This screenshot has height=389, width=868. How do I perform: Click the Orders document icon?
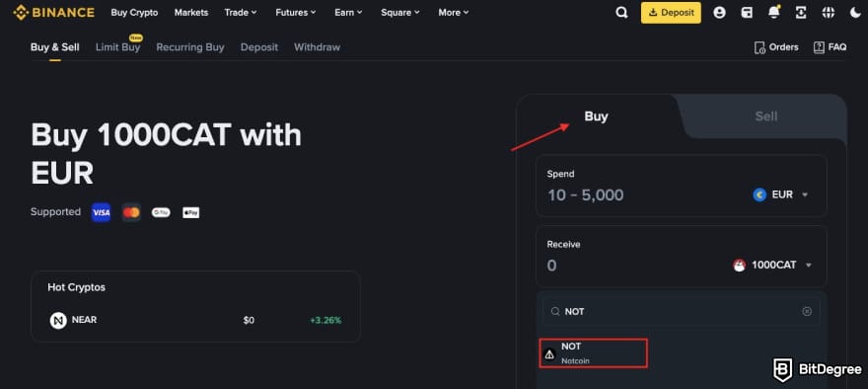tap(759, 47)
